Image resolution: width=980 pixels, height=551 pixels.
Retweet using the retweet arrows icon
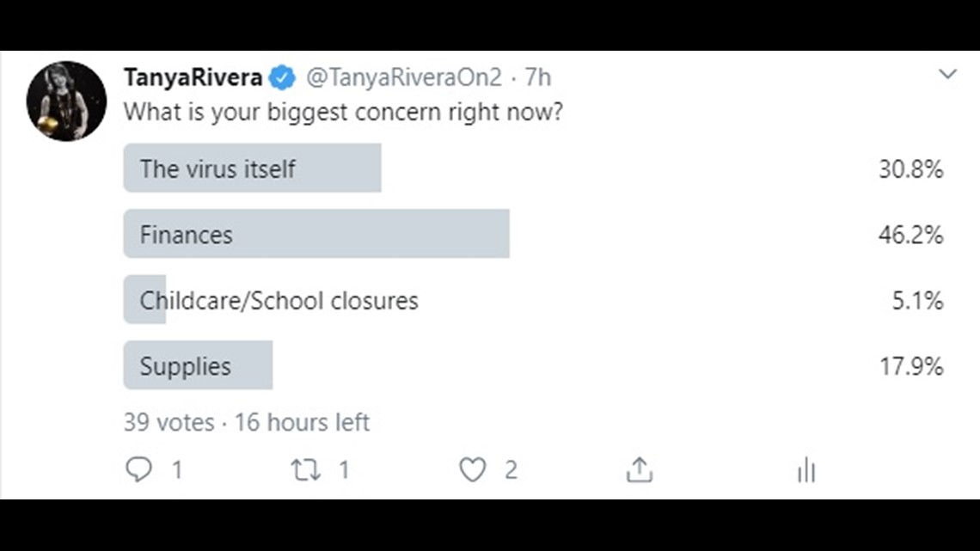[306, 470]
